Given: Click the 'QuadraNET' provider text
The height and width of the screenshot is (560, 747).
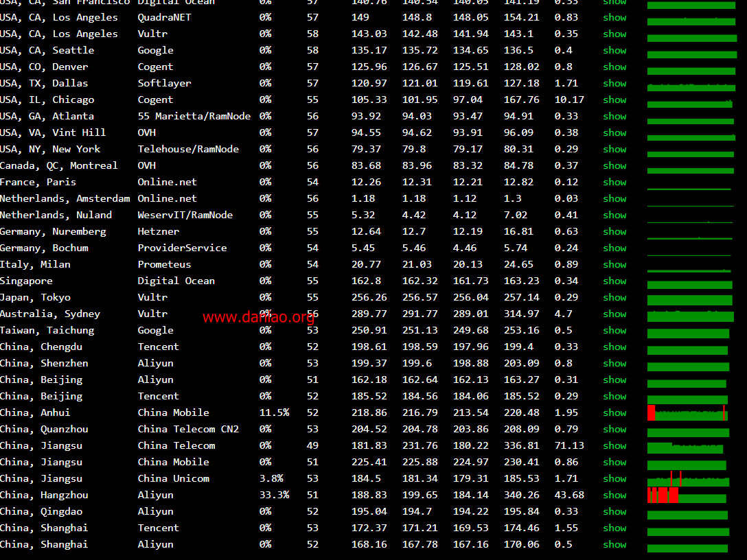Looking at the screenshot, I should tap(164, 18).
